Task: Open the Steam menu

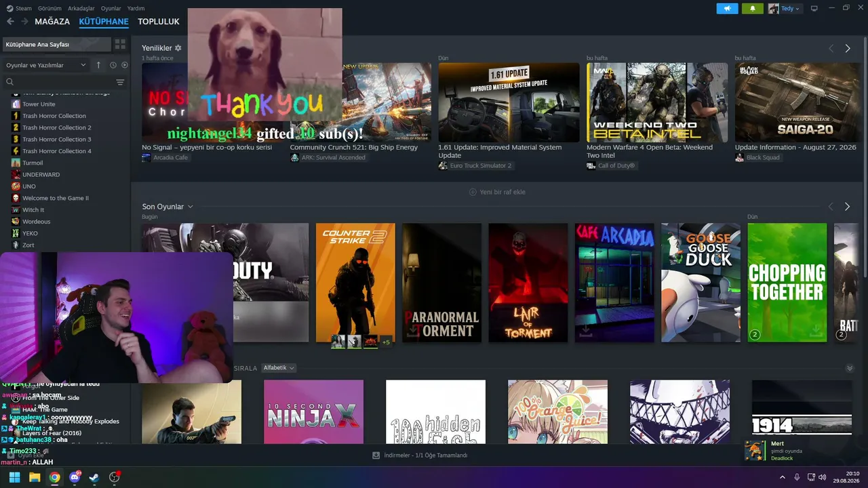Action: (24, 8)
